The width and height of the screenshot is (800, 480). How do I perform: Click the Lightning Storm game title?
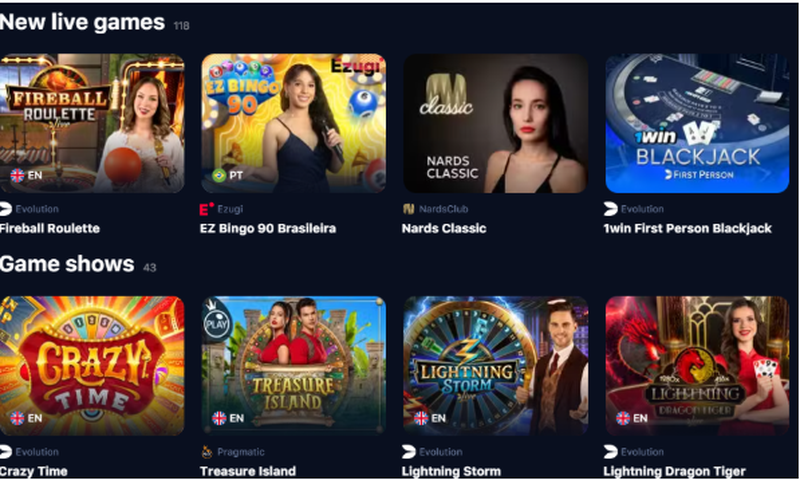[x=451, y=471]
